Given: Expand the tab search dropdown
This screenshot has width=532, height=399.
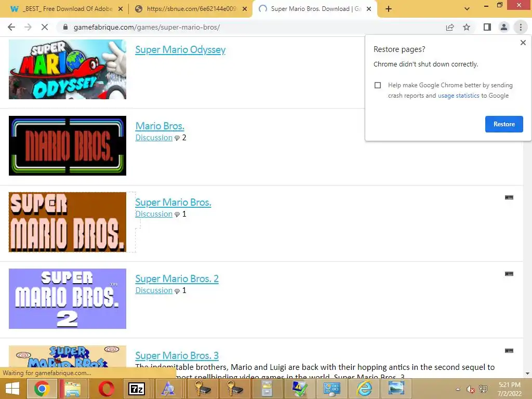Looking at the screenshot, I should tap(467, 9).
